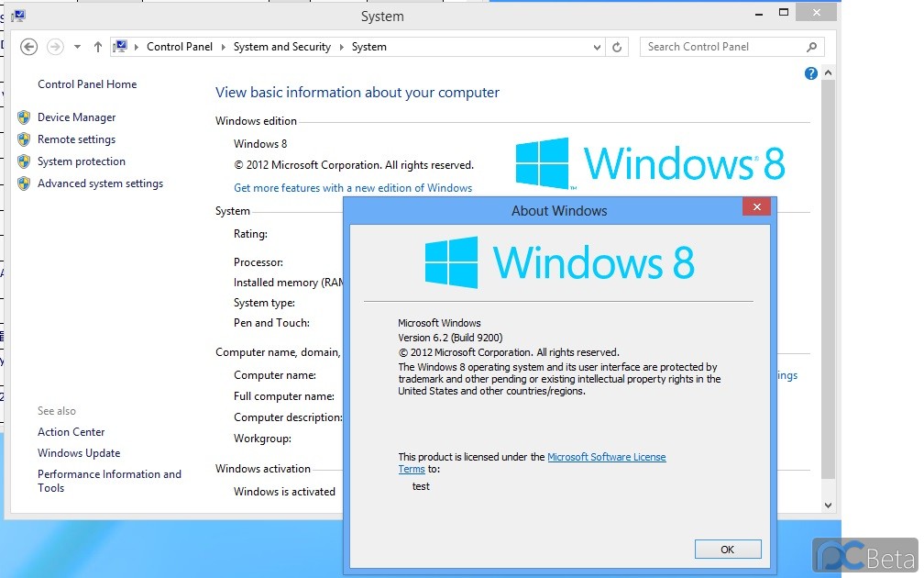Viewport: 924px width, 578px height.
Task: Click the forward navigation arrow
Action: (55, 47)
